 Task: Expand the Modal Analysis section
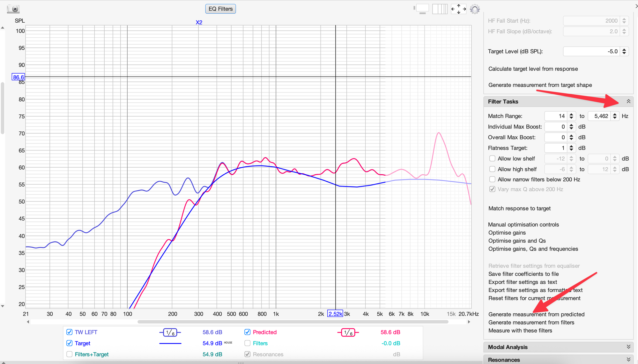pyautogui.click(x=628, y=347)
